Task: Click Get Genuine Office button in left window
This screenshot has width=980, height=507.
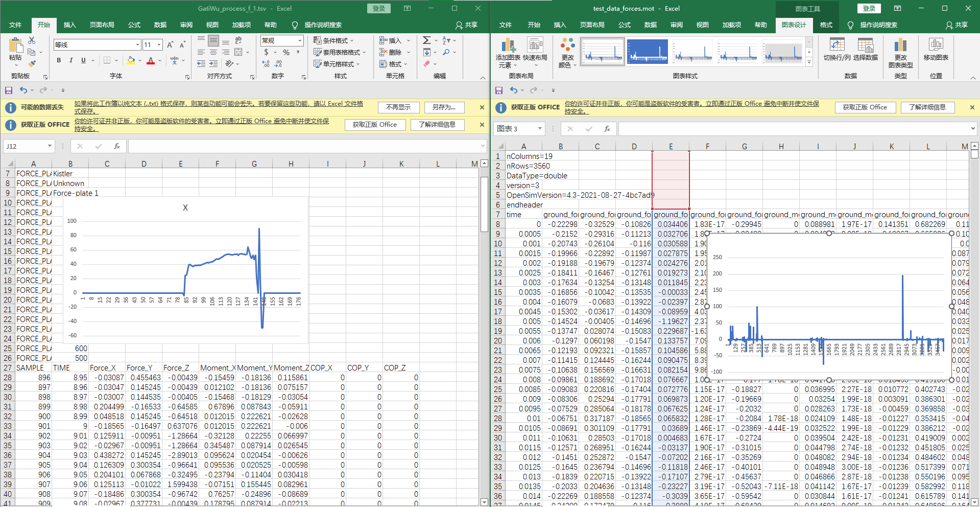Action: 374,125
